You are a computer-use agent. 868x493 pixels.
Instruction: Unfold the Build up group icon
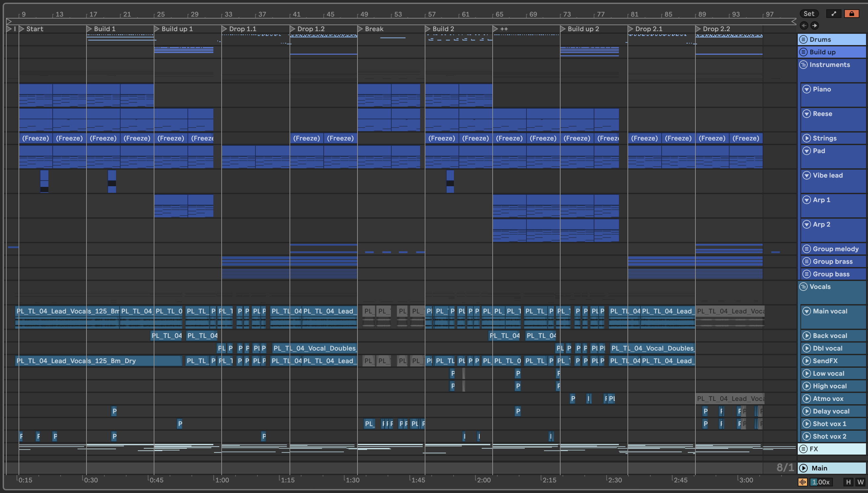click(x=803, y=52)
